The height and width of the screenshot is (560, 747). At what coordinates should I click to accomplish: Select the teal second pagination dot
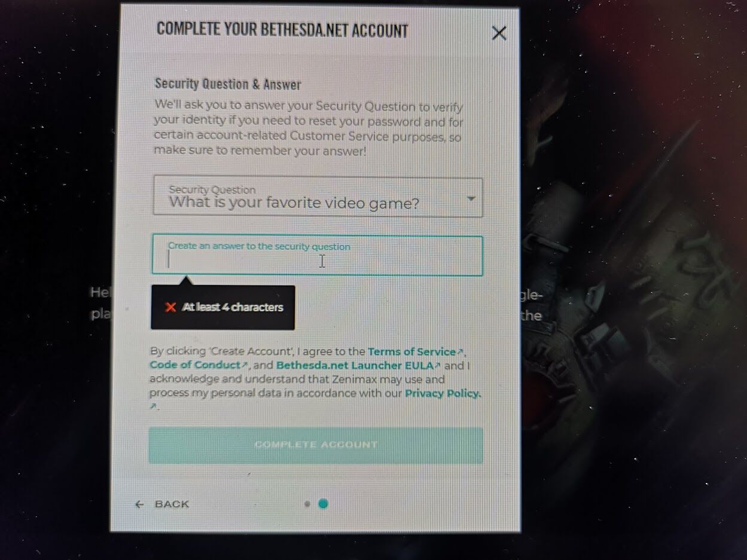point(323,504)
